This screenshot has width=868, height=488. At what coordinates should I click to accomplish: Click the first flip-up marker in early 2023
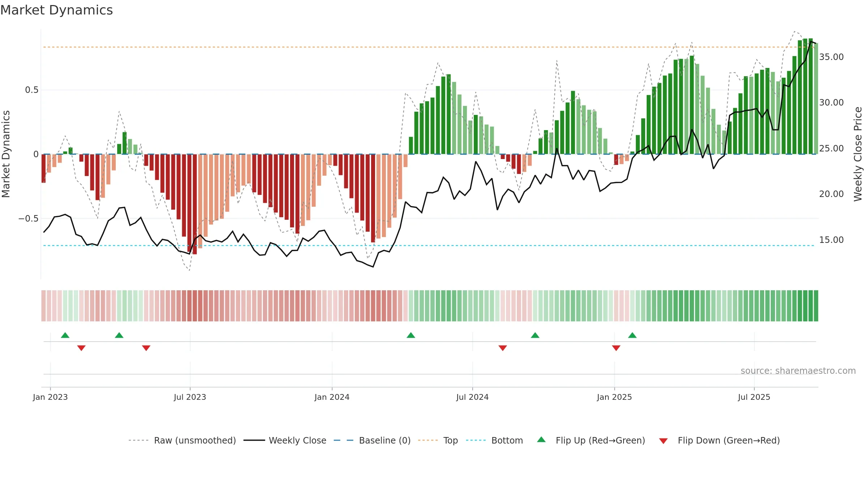65,335
